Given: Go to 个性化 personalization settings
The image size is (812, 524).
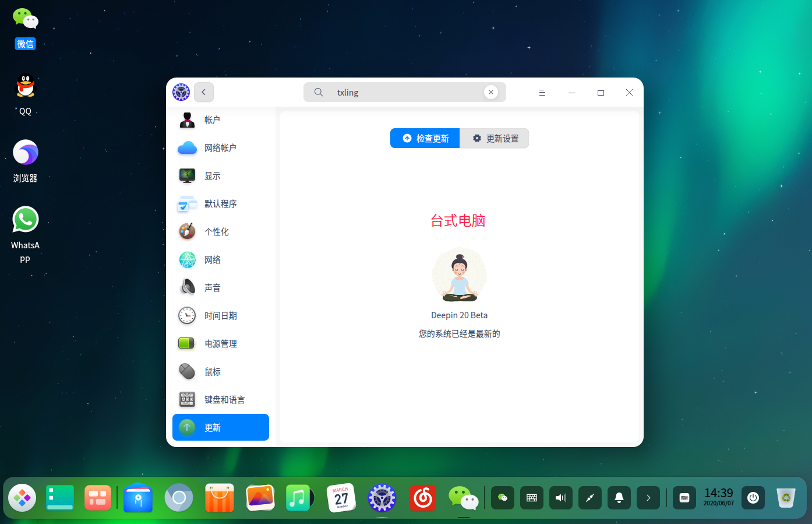Looking at the screenshot, I should [x=220, y=232].
